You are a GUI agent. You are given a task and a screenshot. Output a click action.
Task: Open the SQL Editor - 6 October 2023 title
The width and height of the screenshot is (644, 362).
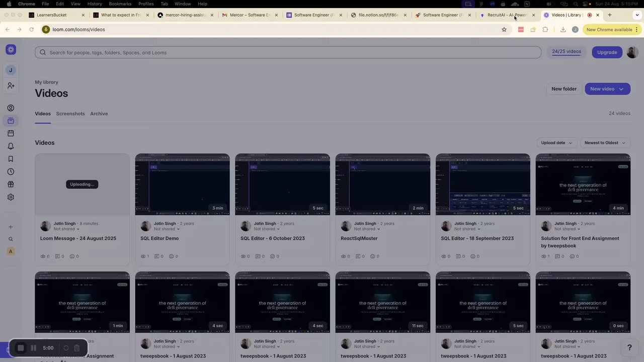click(273, 238)
